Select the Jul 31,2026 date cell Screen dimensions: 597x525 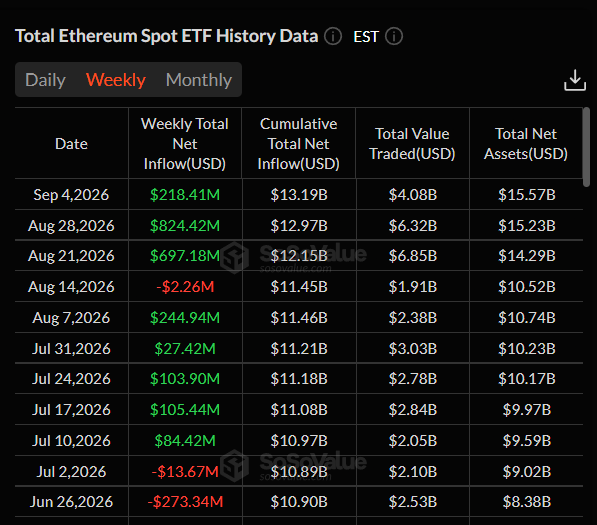pyautogui.click(x=71, y=348)
